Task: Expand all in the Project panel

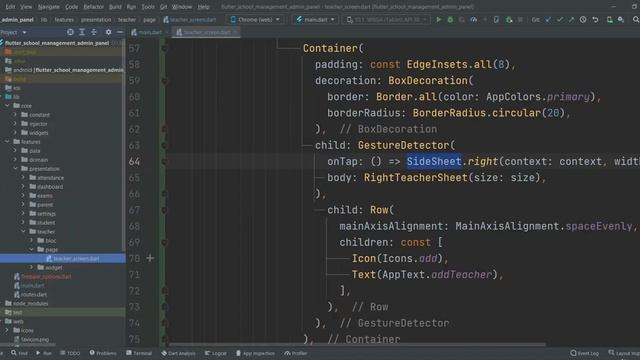Action: click(x=82, y=32)
